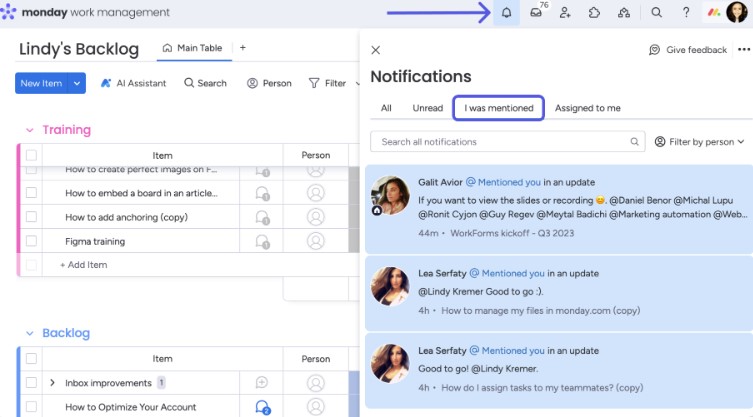This screenshot has width=753, height=417.
Task: Open updates for 'How to Optimize Your Account'
Action: coord(263,407)
